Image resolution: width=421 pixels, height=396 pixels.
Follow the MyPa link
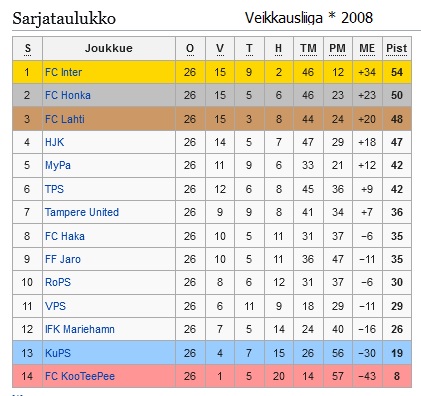58,165
